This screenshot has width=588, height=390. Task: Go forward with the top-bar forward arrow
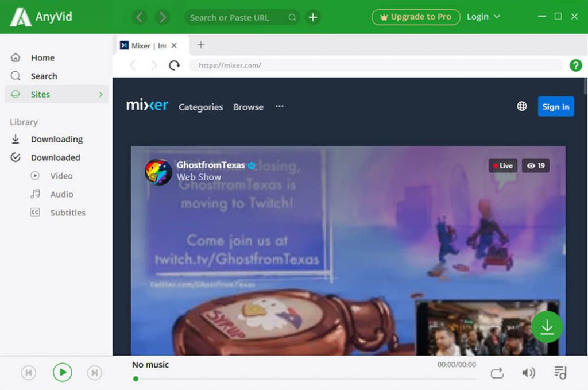[x=163, y=17]
